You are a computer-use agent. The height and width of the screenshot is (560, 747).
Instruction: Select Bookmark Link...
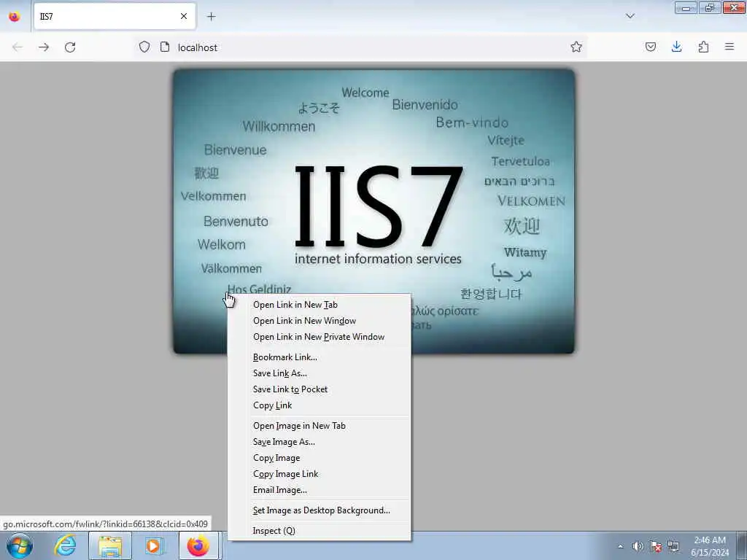(320, 357)
